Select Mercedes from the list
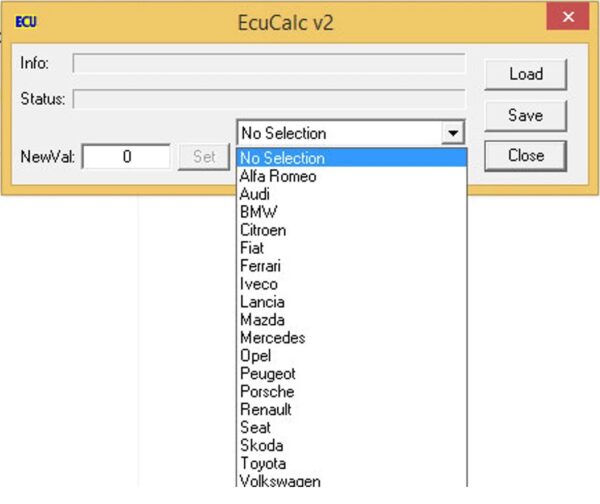 (352, 338)
